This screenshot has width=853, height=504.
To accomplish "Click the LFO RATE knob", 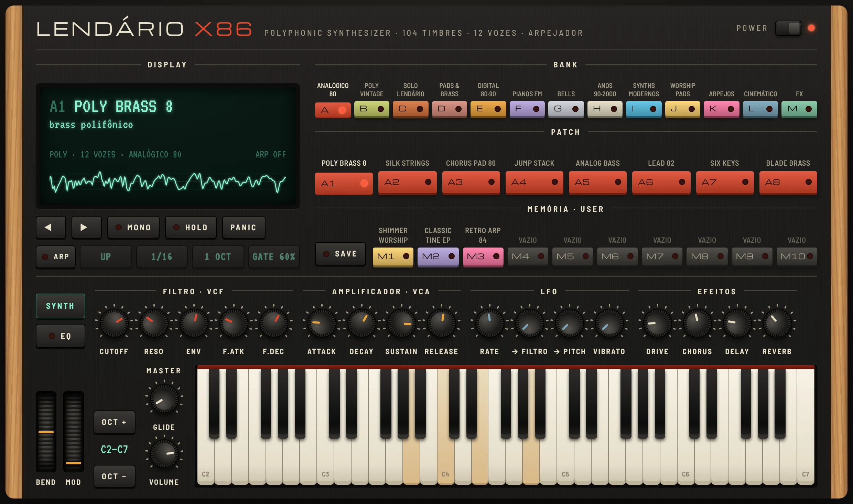I will tap(489, 323).
